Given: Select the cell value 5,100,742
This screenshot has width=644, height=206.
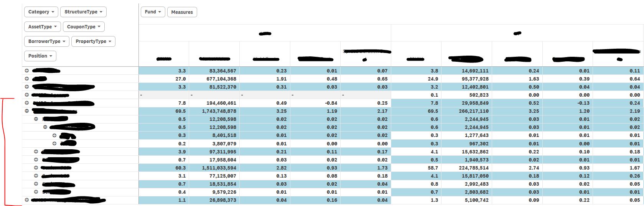Looking at the screenshot, I should click(x=466, y=200).
